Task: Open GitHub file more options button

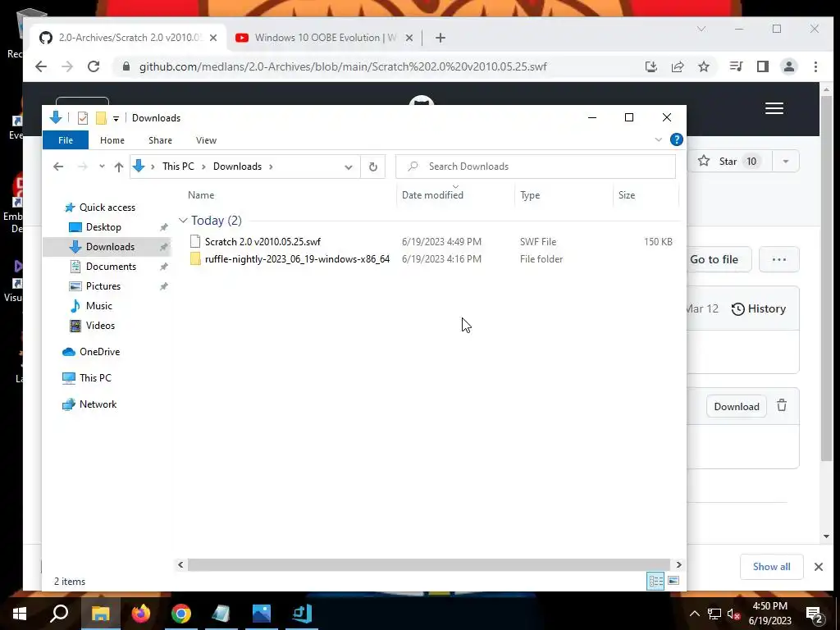Action: point(779,260)
